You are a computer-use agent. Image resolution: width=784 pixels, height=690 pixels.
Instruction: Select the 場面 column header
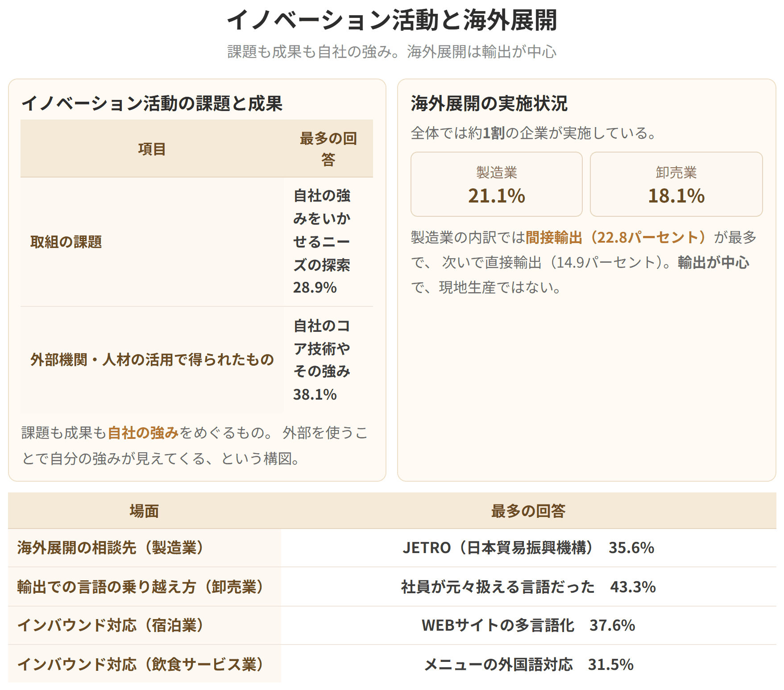[x=144, y=511]
